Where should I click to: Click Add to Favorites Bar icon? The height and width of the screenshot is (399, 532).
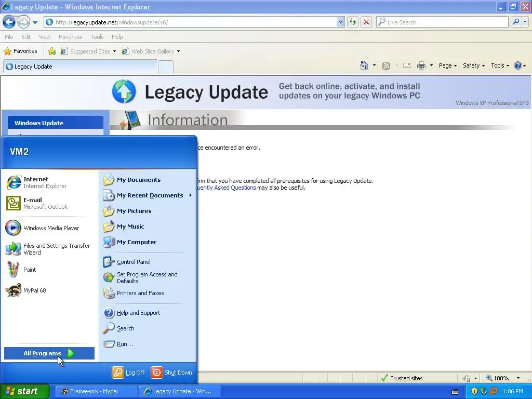coord(52,51)
